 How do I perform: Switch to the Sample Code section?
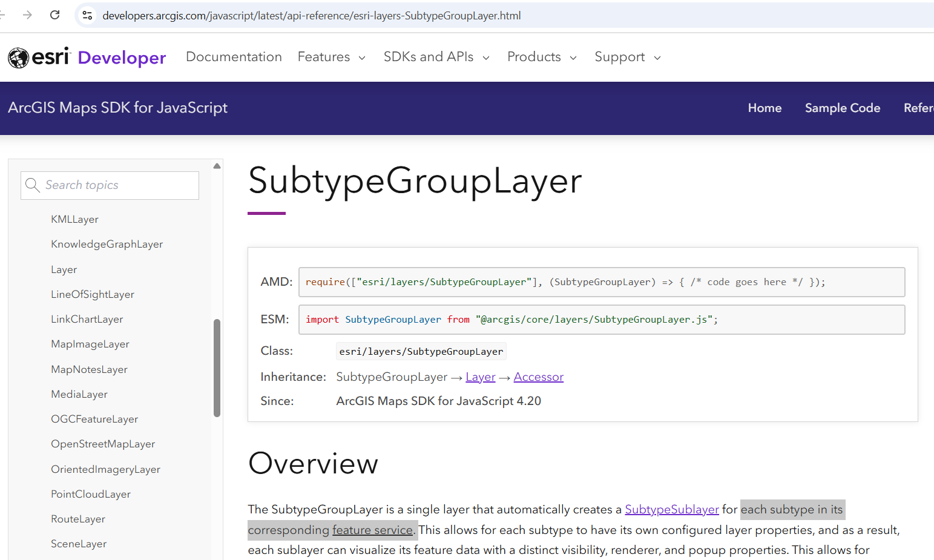(842, 108)
